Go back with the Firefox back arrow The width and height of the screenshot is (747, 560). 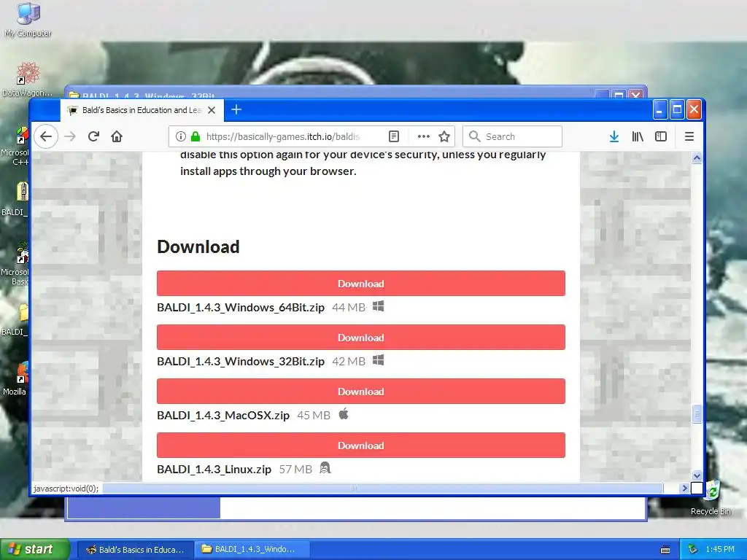[46, 136]
